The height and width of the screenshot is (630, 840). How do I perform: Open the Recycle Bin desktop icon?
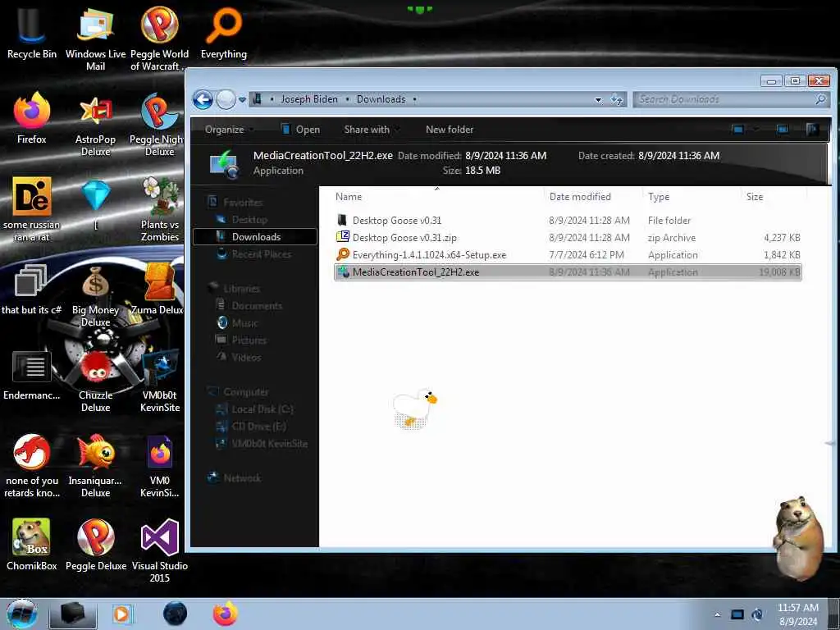(32, 32)
